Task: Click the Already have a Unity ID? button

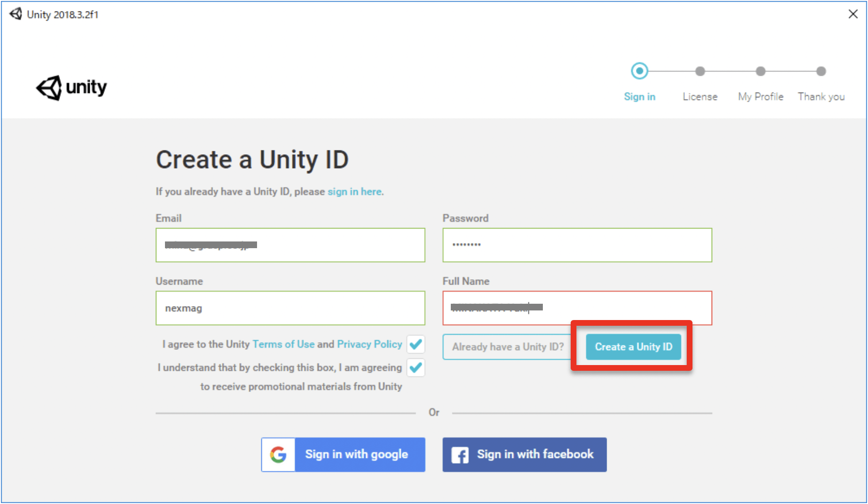Action: click(x=507, y=347)
